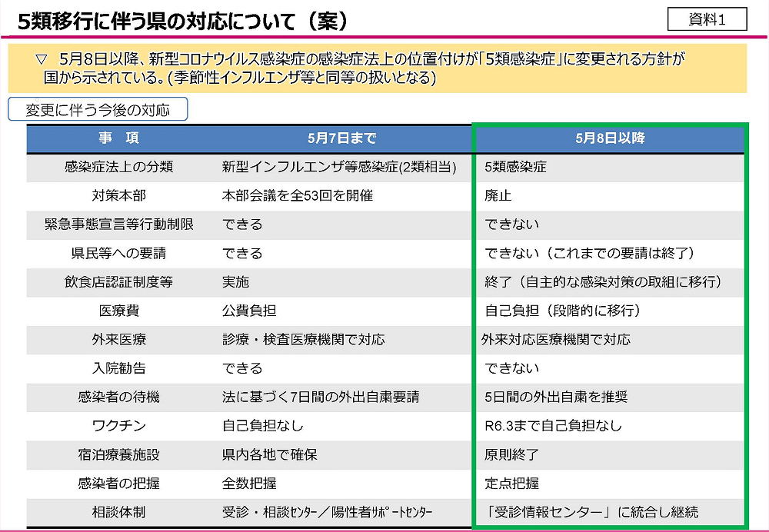769x532 pixels.
Task: Select the cell 5類感染症
Action: coord(515,167)
